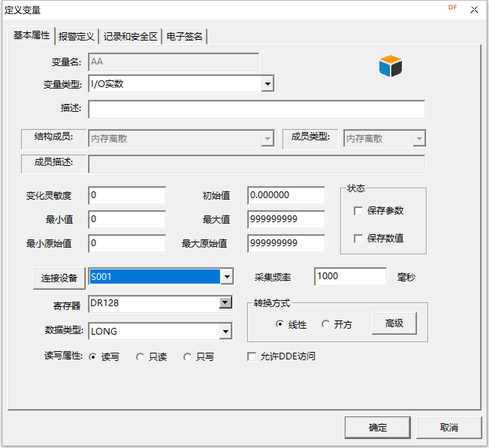Expand the 数据类型 dropdown showing LONG
This screenshot has height=448, width=489.
tap(225, 331)
